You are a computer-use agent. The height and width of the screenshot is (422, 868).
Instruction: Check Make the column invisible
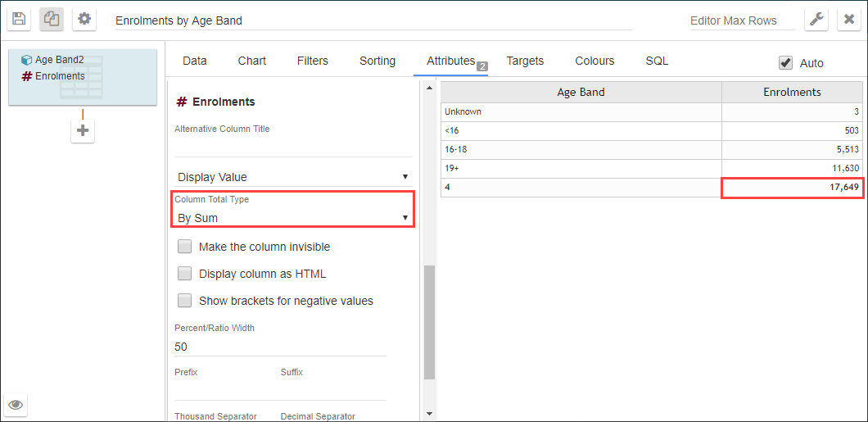point(184,247)
